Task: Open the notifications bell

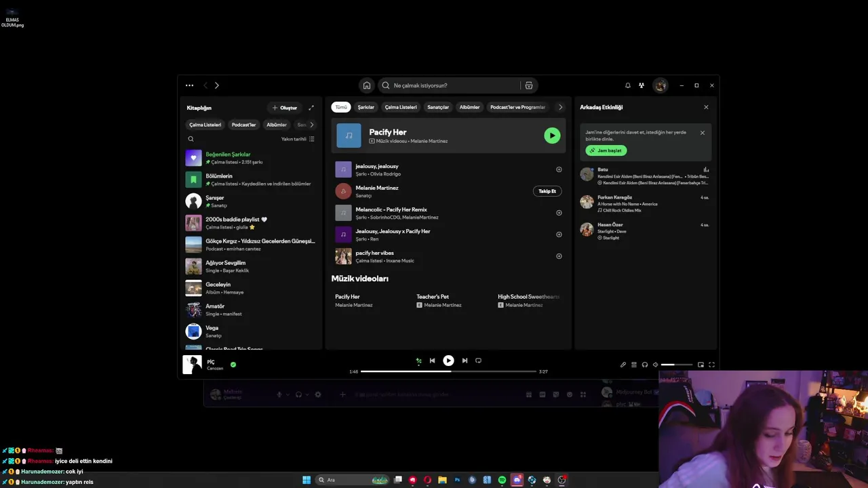Action: pyautogui.click(x=628, y=85)
